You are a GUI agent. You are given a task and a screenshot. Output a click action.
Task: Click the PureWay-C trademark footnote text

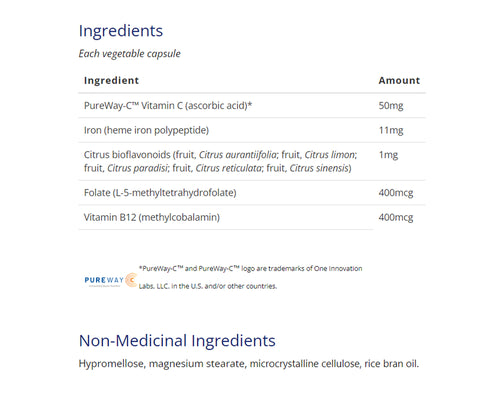(250, 277)
